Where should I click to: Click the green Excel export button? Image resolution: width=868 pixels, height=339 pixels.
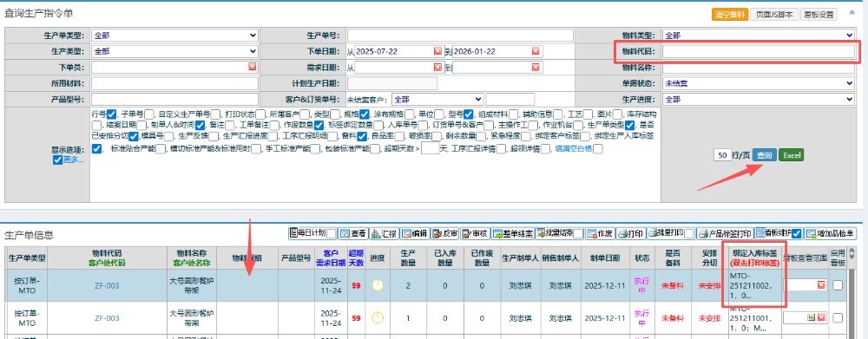pos(792,155)
